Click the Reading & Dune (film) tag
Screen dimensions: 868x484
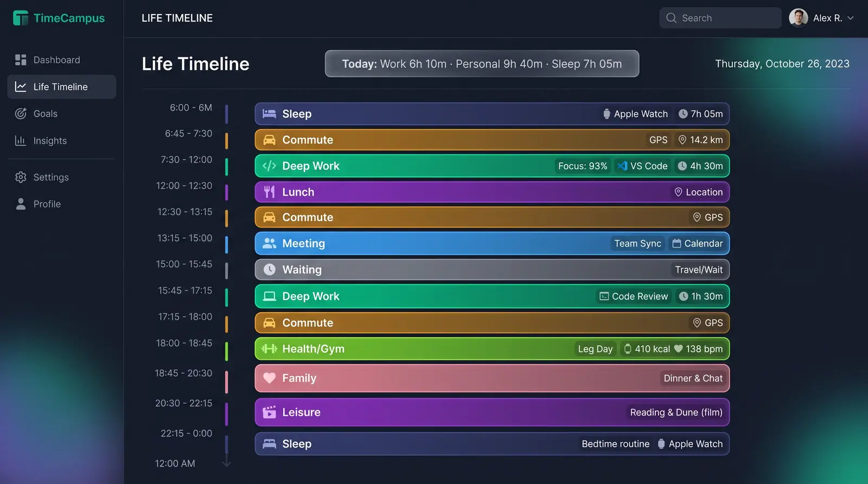point(676,412)
